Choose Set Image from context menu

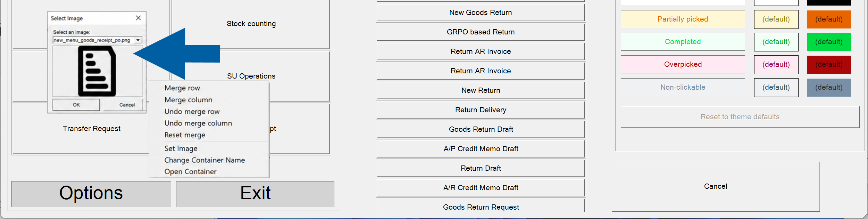coord(181,148)
